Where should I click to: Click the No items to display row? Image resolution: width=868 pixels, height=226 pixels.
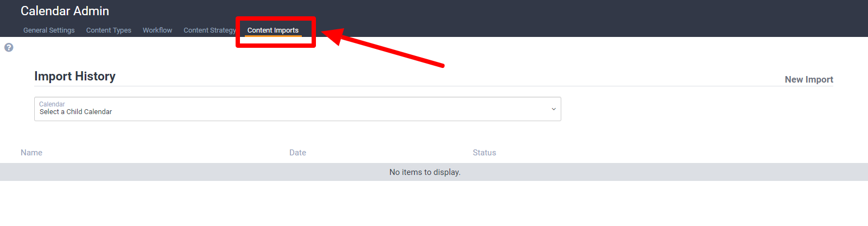[434, 172]
